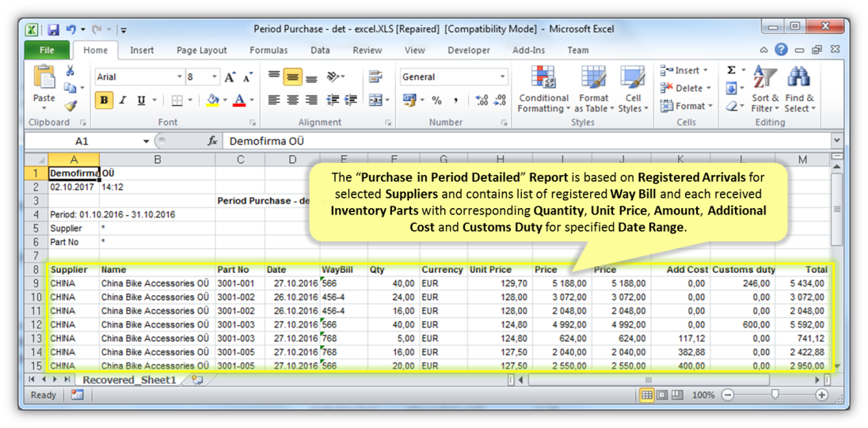The height and width of the screenshot is (428, 868).
Task: Click the Decrease Font Size icon
Action: pyautogui.click(x=247, y=78)
